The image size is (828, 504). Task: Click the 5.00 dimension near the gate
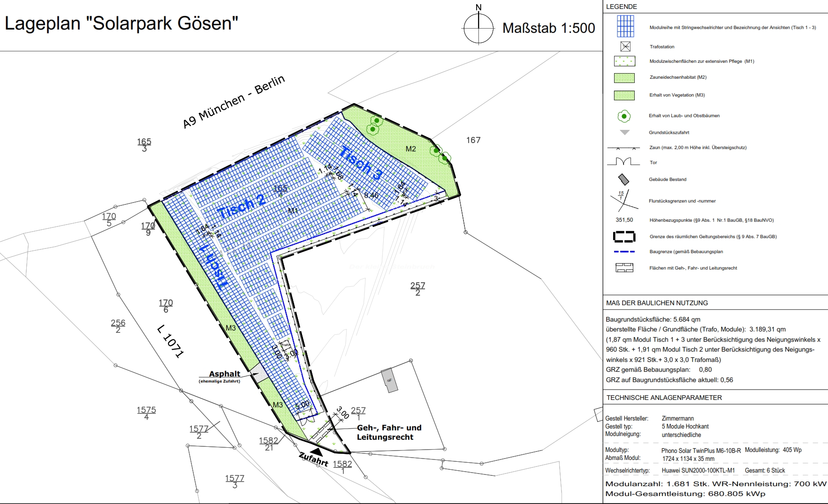coord(303,405)
